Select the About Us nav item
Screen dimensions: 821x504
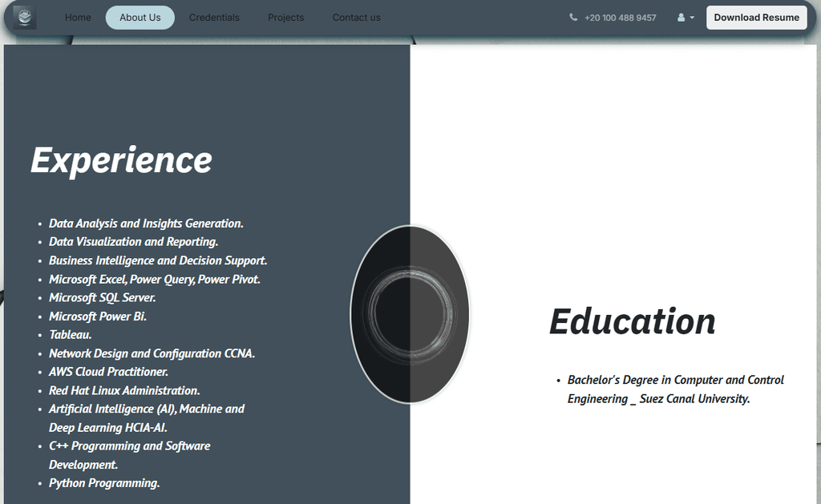tap(140, 18)
